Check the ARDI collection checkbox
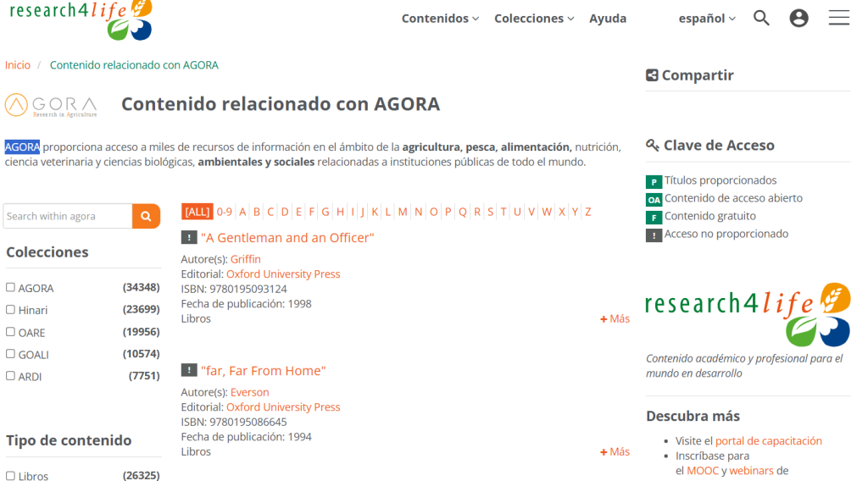Screen dimensions: 868x481 pyautogui.click(x=10, y=376)
